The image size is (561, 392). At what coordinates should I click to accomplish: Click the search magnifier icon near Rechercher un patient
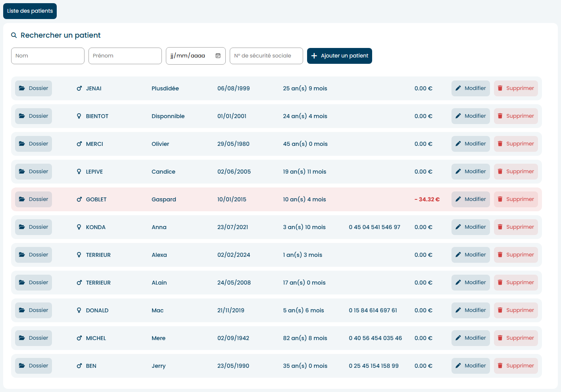[14, 35]
